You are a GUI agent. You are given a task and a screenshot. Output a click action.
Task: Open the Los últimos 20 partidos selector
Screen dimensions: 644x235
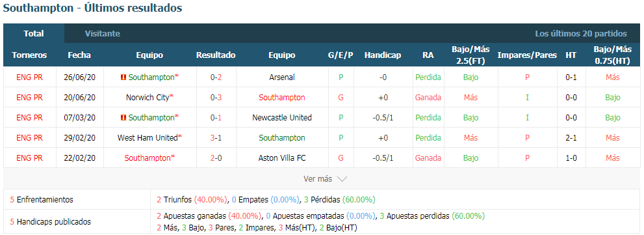(x=581, y=34)
